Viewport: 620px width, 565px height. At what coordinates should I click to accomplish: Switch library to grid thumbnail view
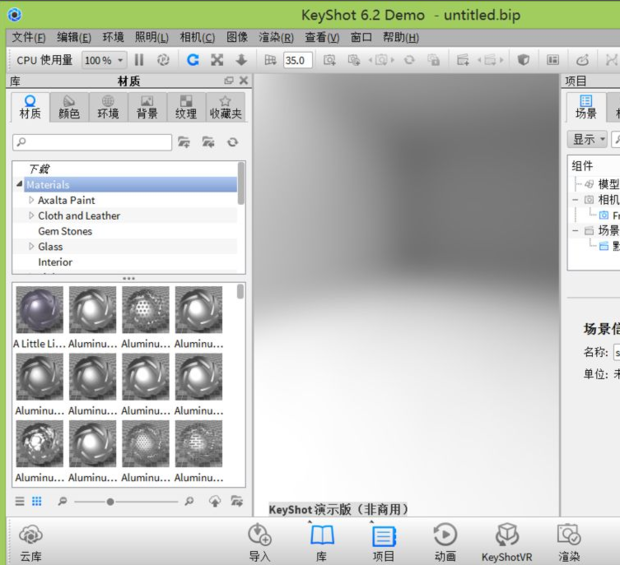pos(37,501)
